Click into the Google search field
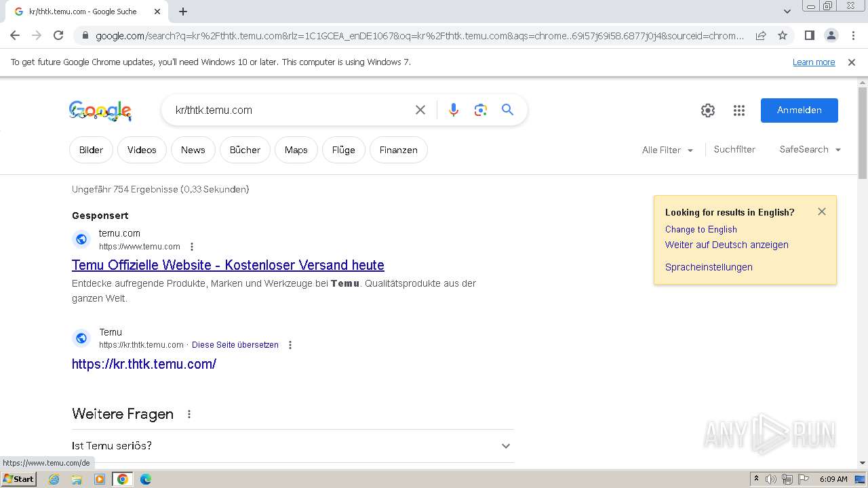 pyautogui.click(x=288, y=110)
